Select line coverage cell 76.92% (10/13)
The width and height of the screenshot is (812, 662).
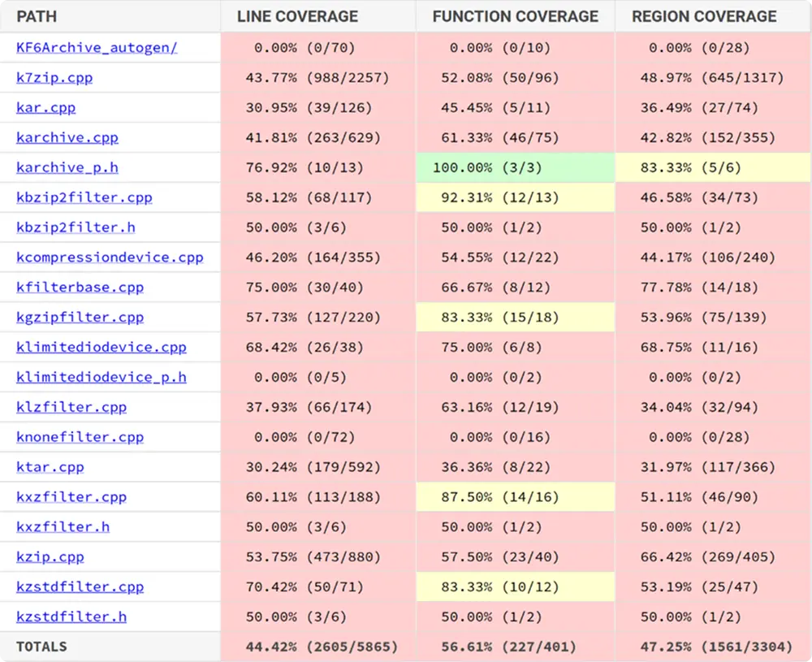click(317, 168)
